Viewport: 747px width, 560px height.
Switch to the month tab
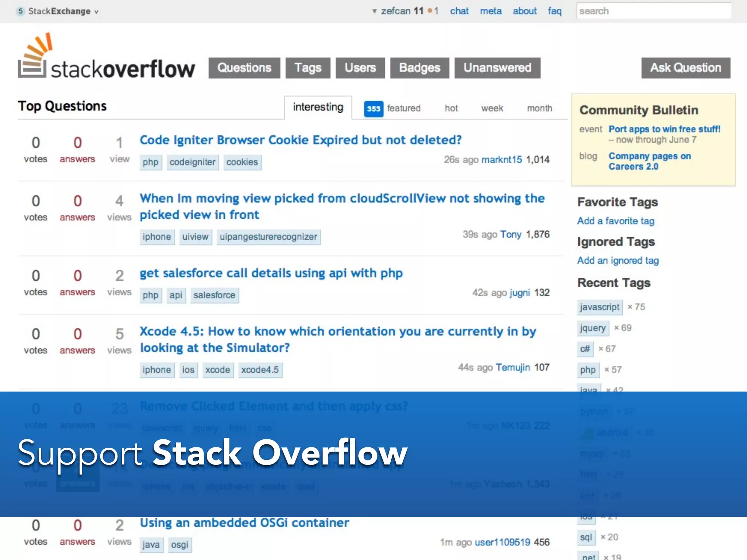[539, 108]
